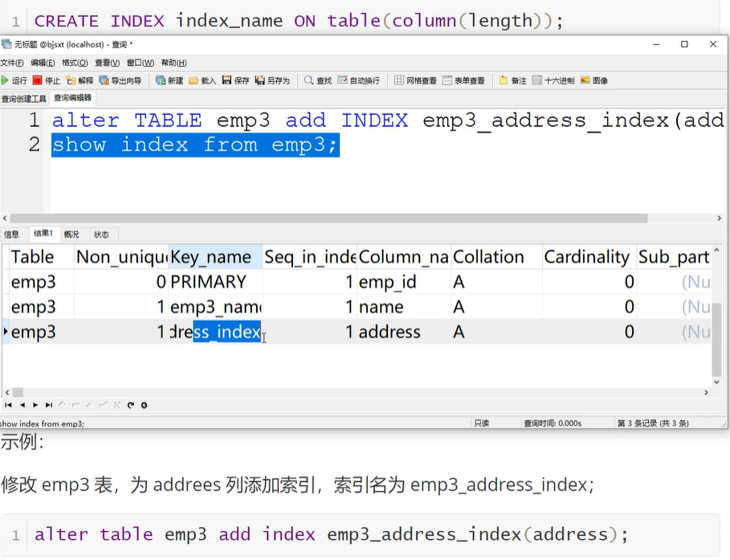Viewport: 730px width, 560px height.
Task: Click the row indicator arrow beside third emp3 row
Action: [x=5, y=332]
